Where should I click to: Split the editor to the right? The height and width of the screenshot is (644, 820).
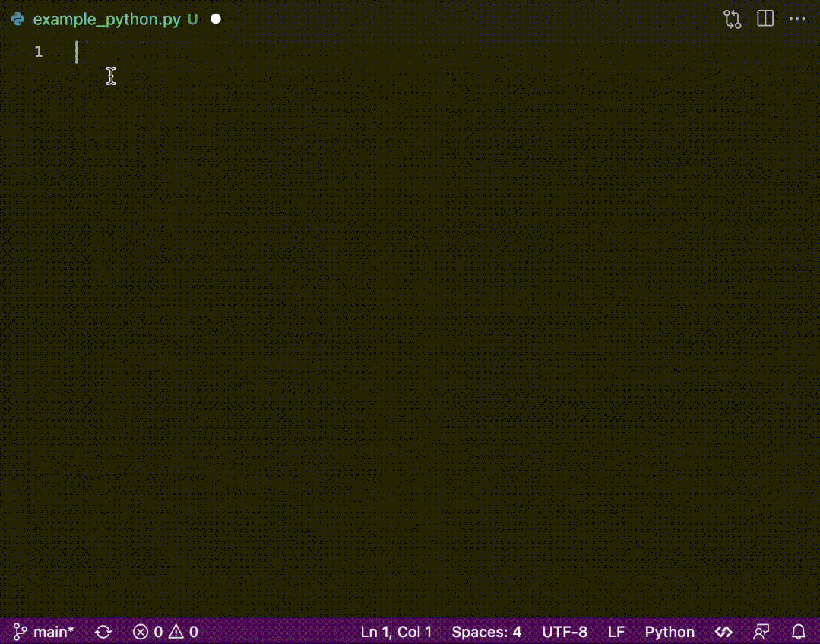pos(765,19)
